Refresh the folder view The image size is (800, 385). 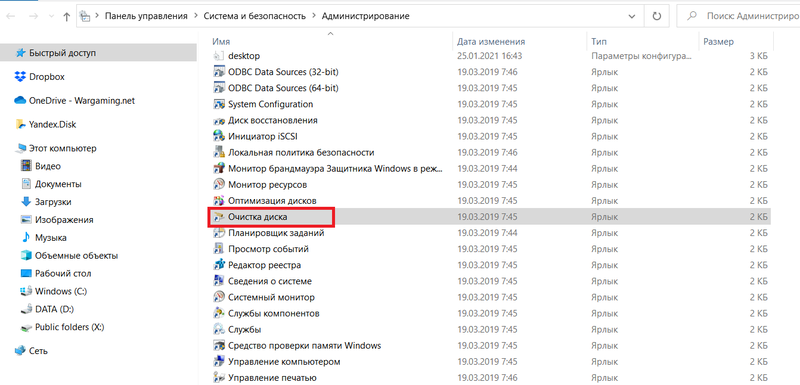point(657,16)
